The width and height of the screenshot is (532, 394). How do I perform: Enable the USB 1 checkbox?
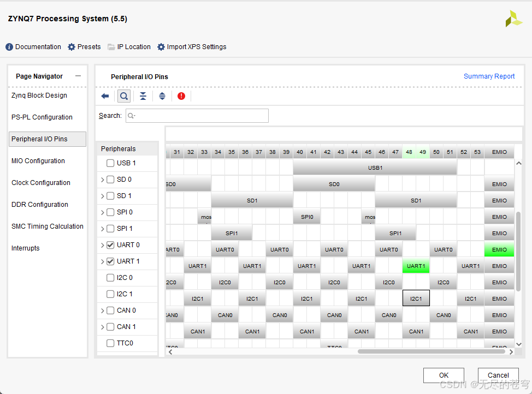click(110, 163)
